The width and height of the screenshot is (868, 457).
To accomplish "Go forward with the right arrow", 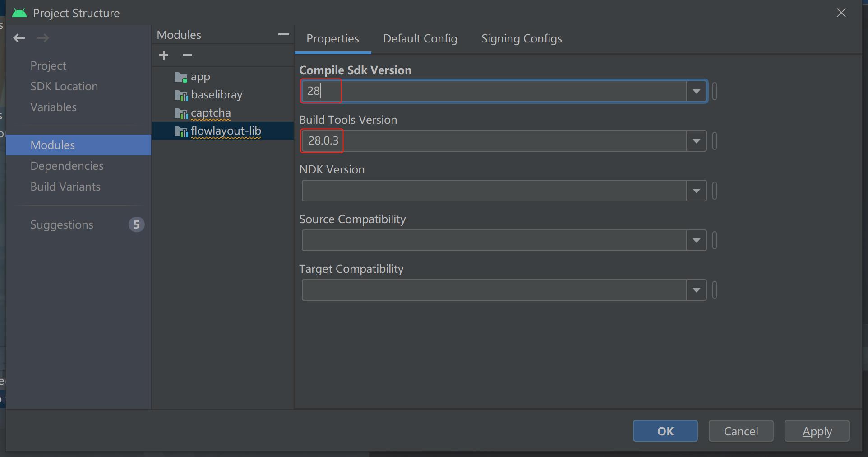I will click(43, 38).
